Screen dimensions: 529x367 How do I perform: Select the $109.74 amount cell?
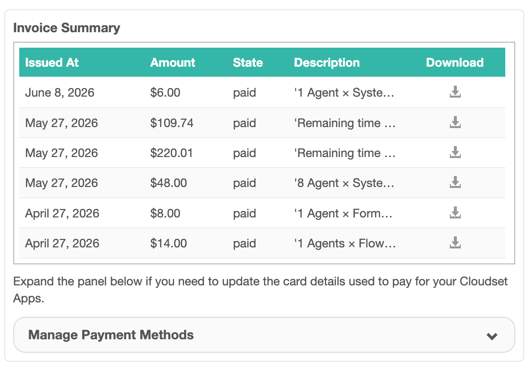[x=172, y=123]
